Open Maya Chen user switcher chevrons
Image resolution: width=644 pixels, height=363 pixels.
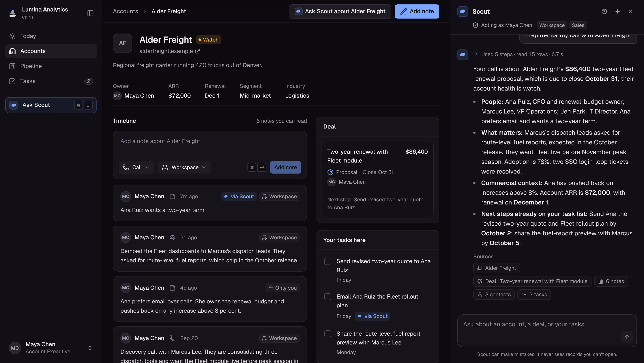(x=90, y=348)
